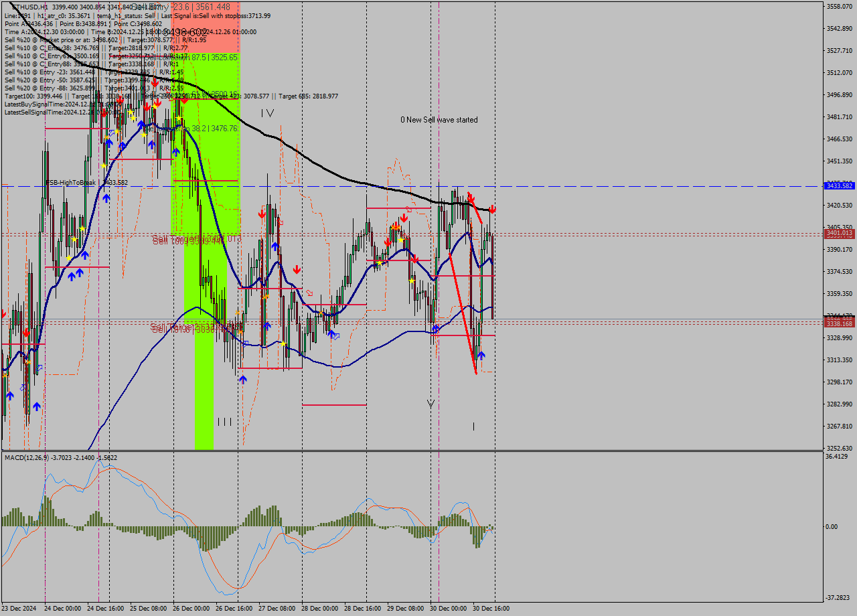Select the 'Sell Entry -23.6 | 3561.448' label
The image size is (857, 616).
click(181, 7)
